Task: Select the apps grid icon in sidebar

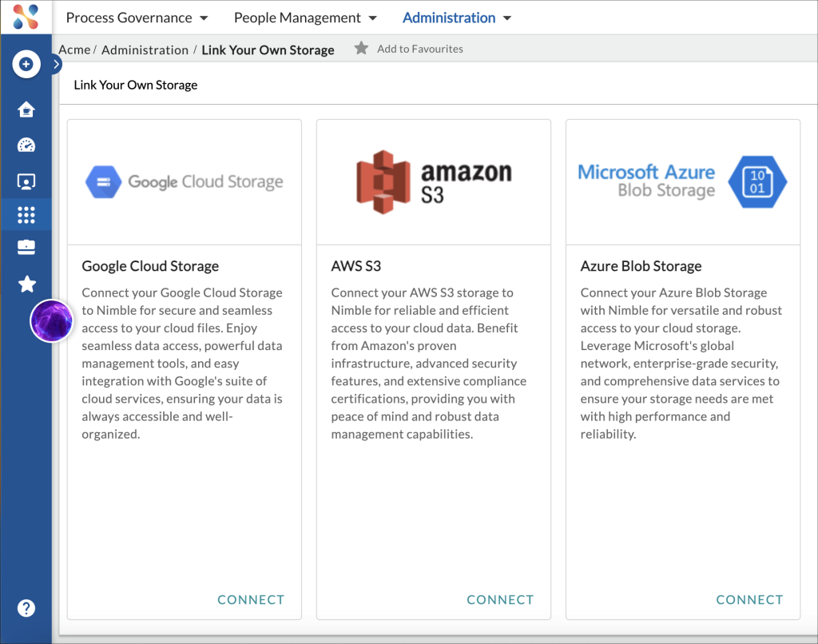Action: [26, 214]
